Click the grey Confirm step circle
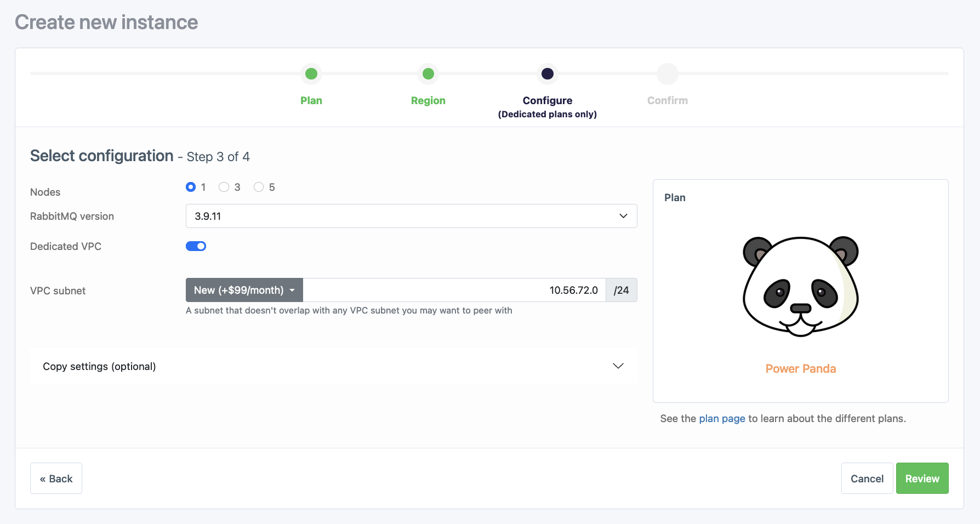 pyautogui.click(x=668, y=73)
